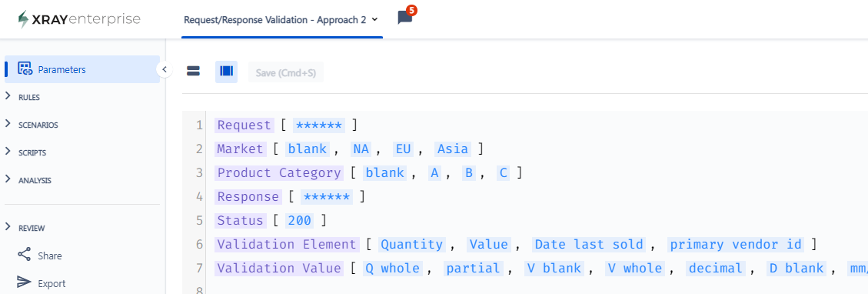Click the Parameters sidebar icon
Viewport: 868px width, 294px height.
click(x=25, y=69)
